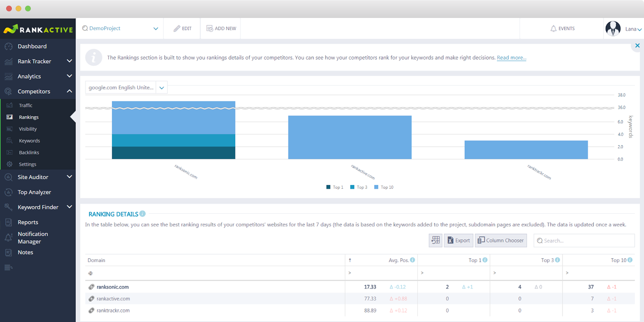644x322 pixels.
Task: Open the ranktrackr.com domain link
Action: (x=113, y=311)
